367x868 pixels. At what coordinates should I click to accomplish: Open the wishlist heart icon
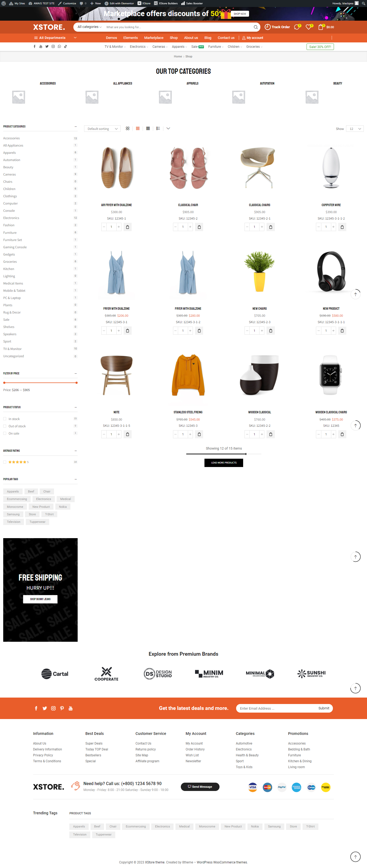point(308,27)
